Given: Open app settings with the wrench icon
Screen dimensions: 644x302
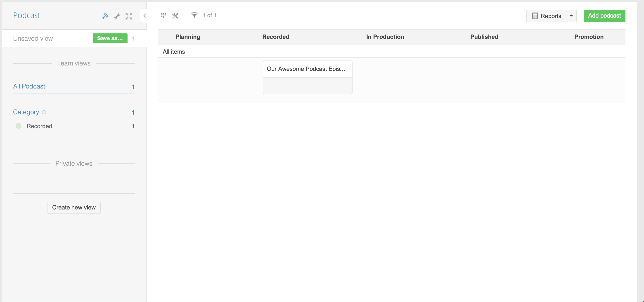Looking at the screenshot, I should click(117, 16).
